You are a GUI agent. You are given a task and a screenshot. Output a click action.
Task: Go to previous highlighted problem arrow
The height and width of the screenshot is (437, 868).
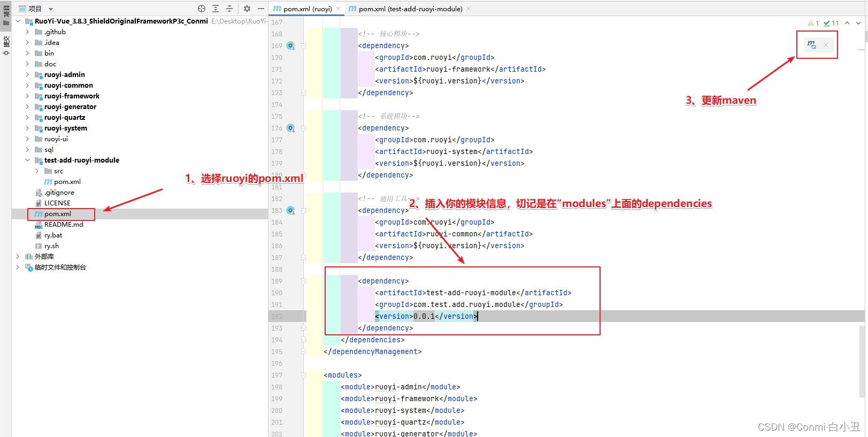pos(847,23)
